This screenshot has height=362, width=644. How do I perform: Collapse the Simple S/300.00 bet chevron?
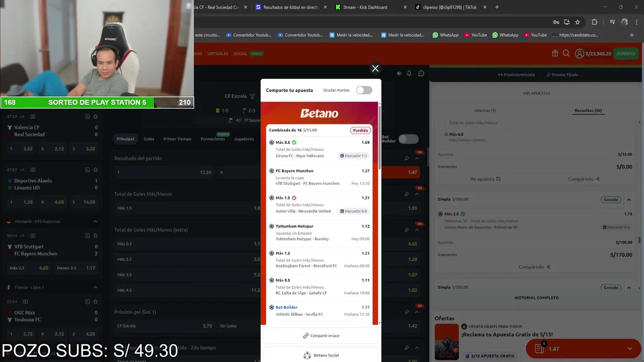[x=628, y=288]
